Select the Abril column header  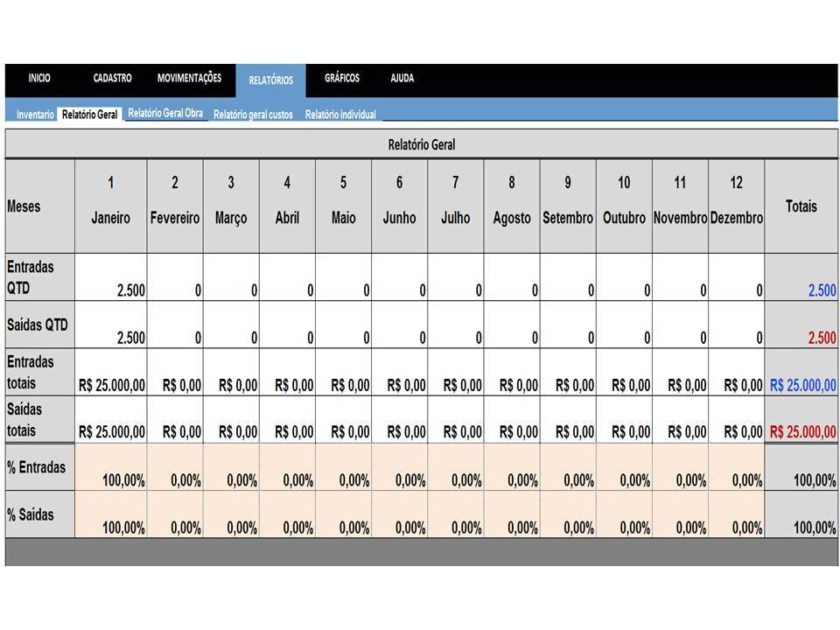[288, 206]
